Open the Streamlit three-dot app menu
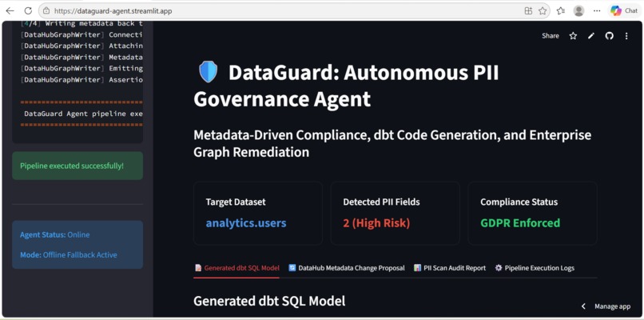The height and width of the screenshot is (320, 644). coord(626,36)
